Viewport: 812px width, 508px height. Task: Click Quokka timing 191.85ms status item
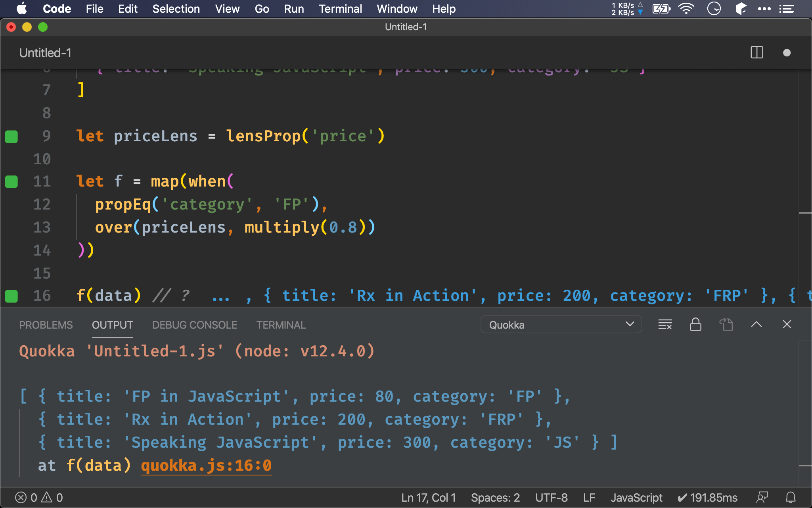coord(707,498)
